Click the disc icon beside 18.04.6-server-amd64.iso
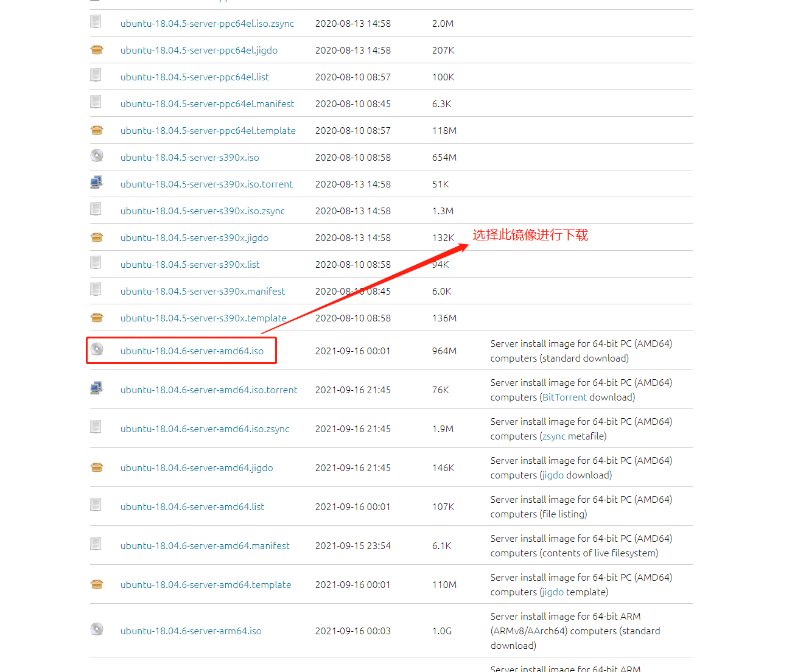806x672 pixels. point(97,349)
